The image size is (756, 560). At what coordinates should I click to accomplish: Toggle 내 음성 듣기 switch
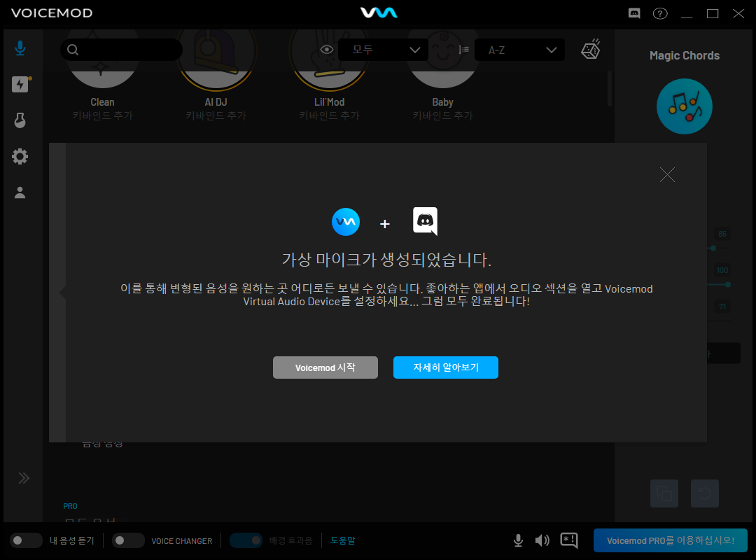click(27, 540)
